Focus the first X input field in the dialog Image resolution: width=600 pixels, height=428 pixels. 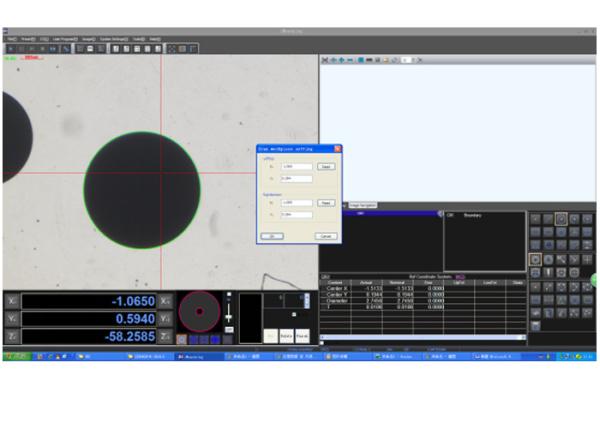[297, 167]
